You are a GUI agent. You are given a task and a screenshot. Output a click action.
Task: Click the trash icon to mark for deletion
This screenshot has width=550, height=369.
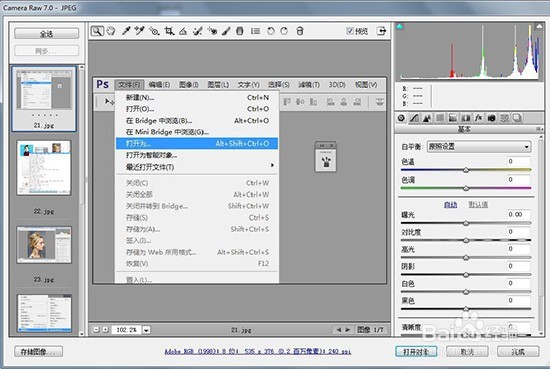coord(300,31)
